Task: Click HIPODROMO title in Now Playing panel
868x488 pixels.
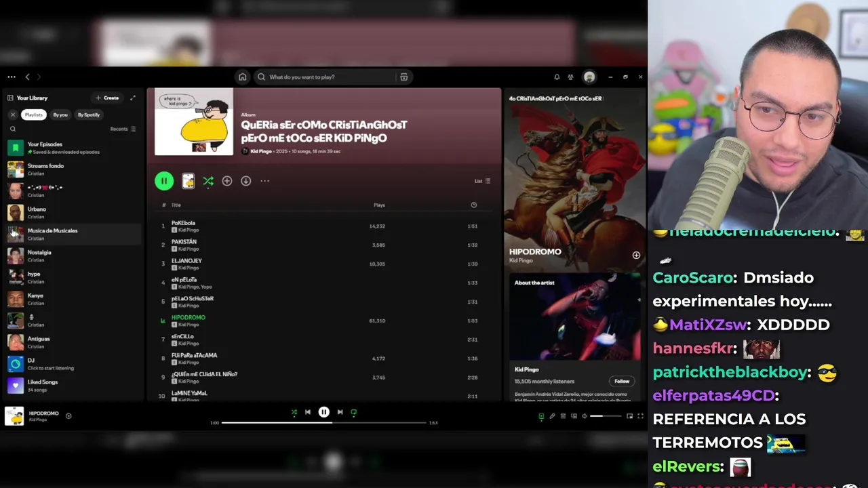Action: point(535,251)
